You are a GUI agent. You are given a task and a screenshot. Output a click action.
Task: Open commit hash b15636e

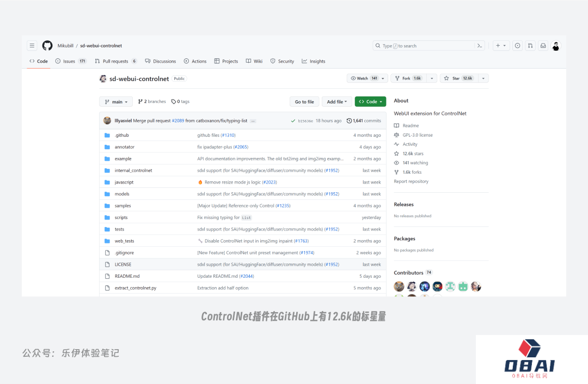pyautogui.click(x=305, y=121)
